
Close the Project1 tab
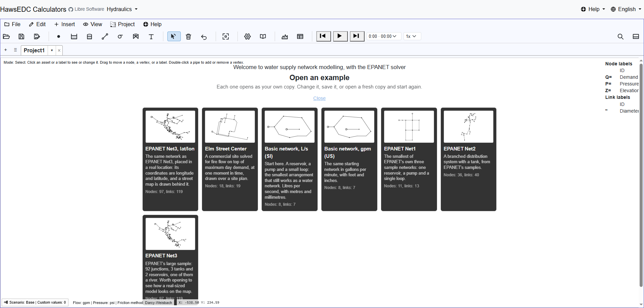tap(59, 50)
